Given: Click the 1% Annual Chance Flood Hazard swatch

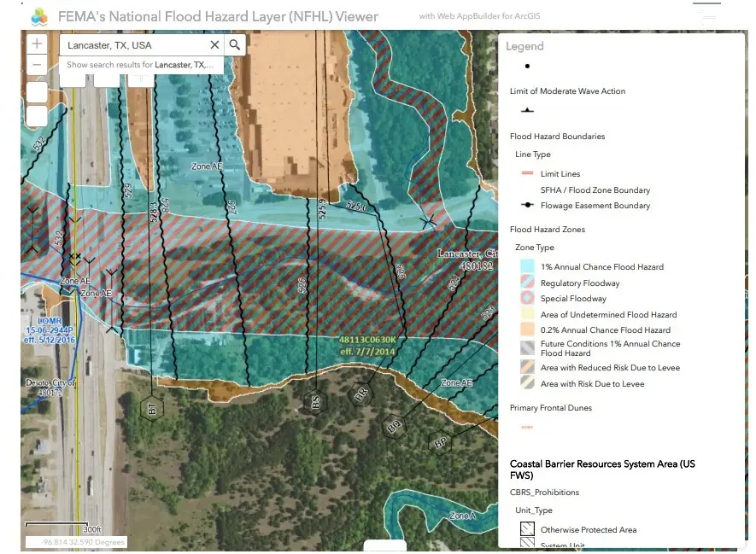Looking at the screenshot, I should (x=527, y=266).
